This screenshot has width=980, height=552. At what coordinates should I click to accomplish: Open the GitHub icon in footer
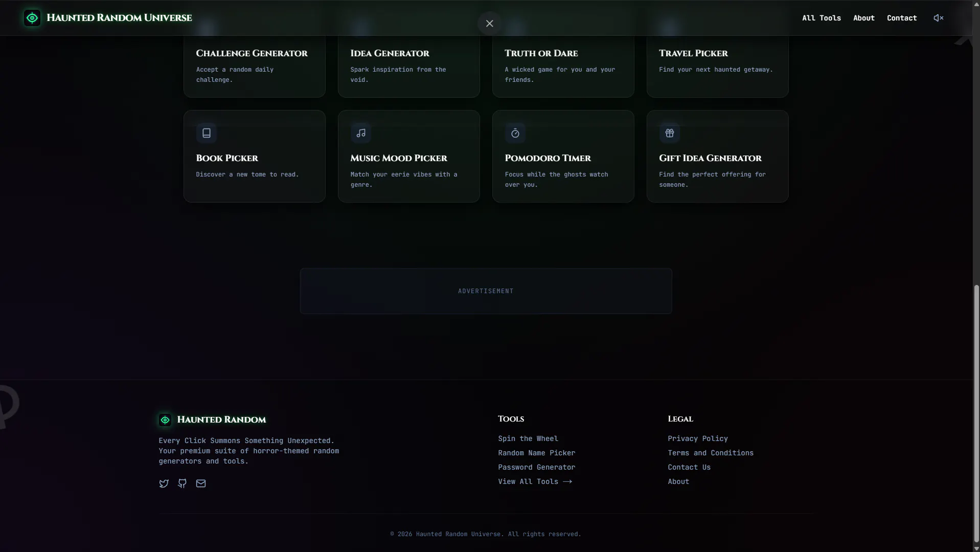[x=183, y=483]
